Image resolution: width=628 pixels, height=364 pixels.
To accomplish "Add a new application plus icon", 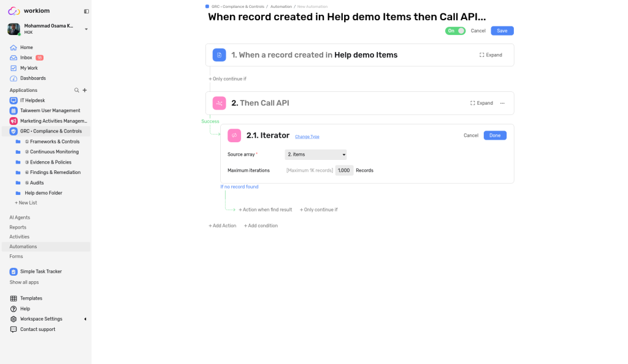I will 85,91.
